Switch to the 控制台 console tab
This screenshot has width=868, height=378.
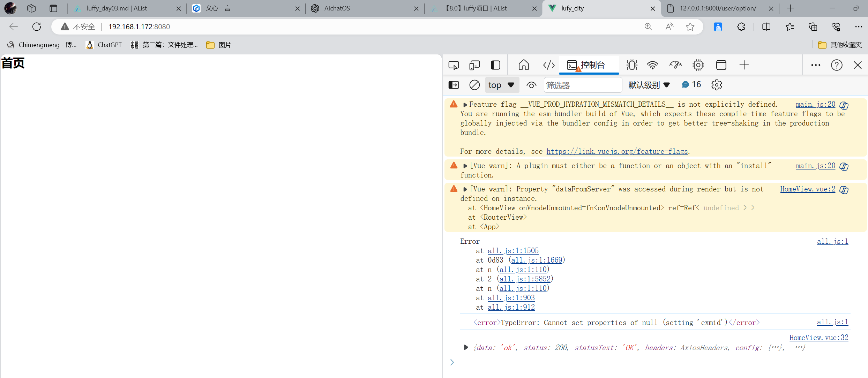click(589, 65)
